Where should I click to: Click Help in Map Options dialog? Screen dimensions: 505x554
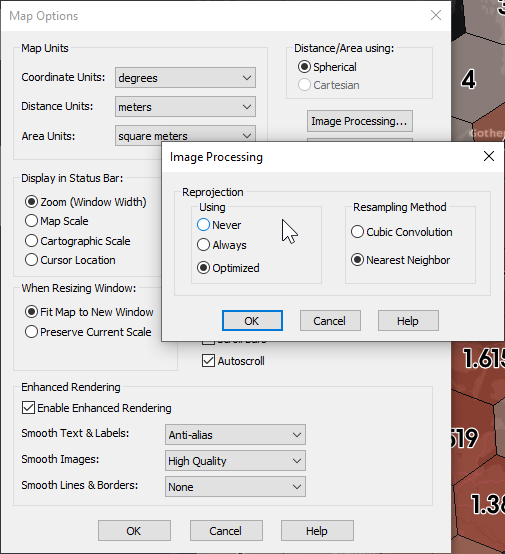point(317,531)
